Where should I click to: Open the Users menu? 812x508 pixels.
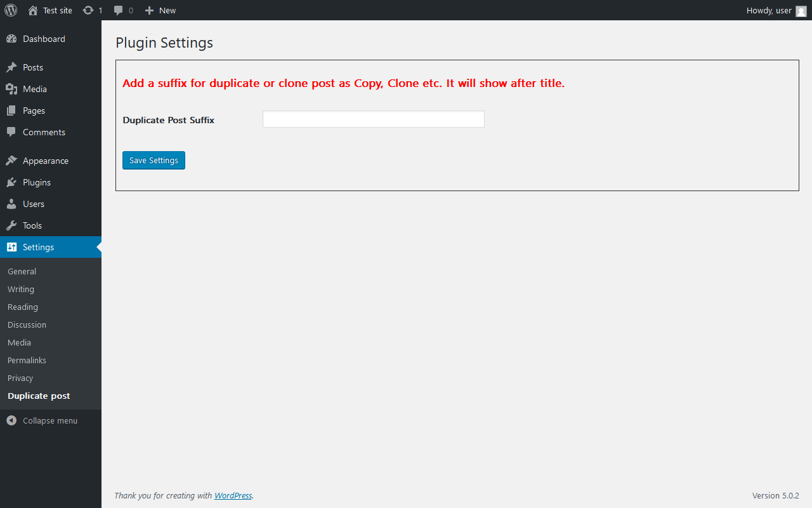click(51, 204)
